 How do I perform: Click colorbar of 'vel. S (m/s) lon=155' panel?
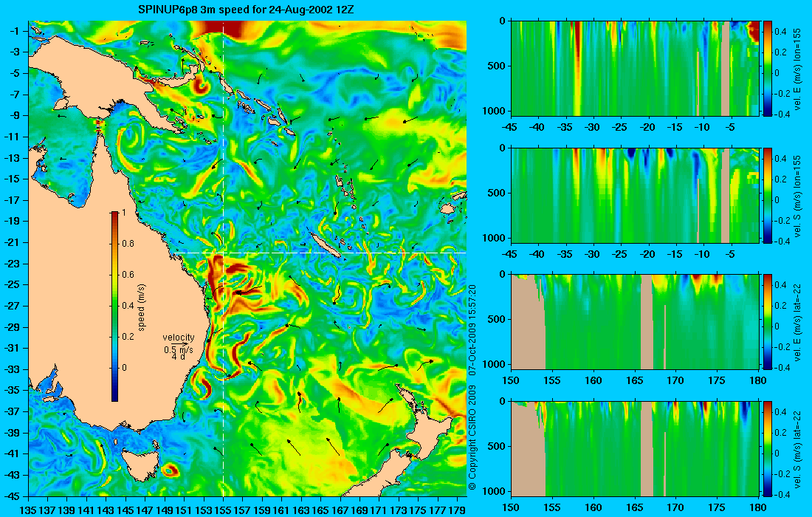point(768,195)
